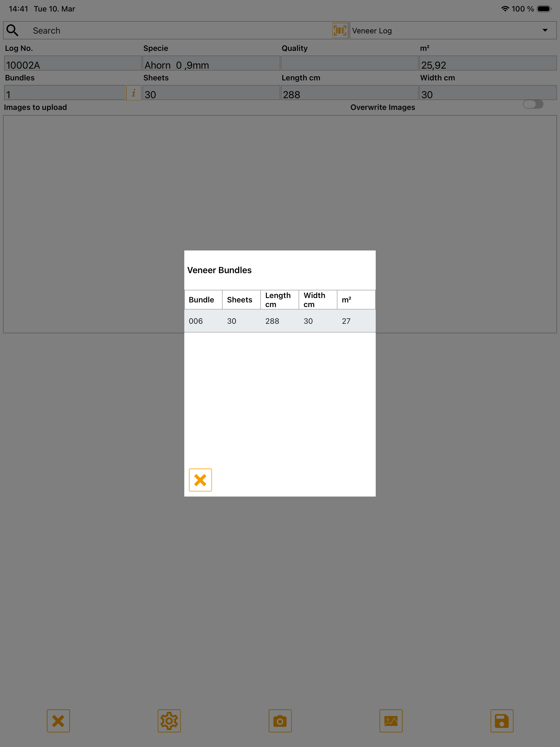Tap the camera icon to take photo

click(x=280, y=721)
